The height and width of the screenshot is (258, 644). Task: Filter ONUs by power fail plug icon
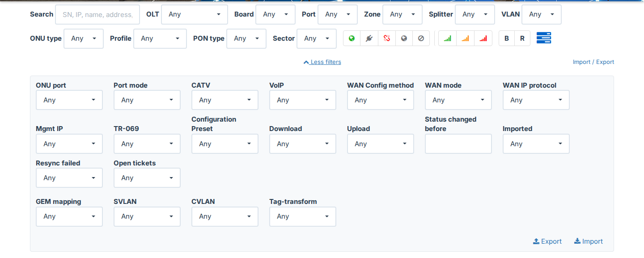click(x=369, y=38)
